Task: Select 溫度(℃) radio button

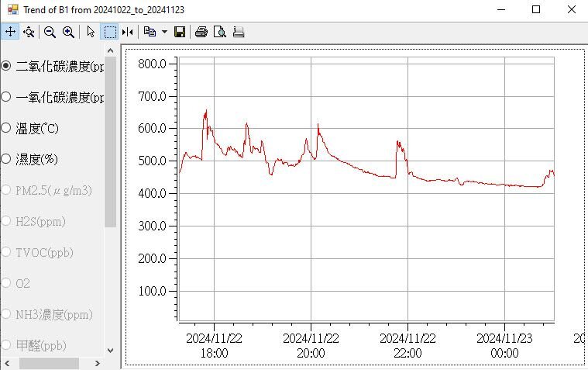Action: pyautogui.click(x=6, y=128)
